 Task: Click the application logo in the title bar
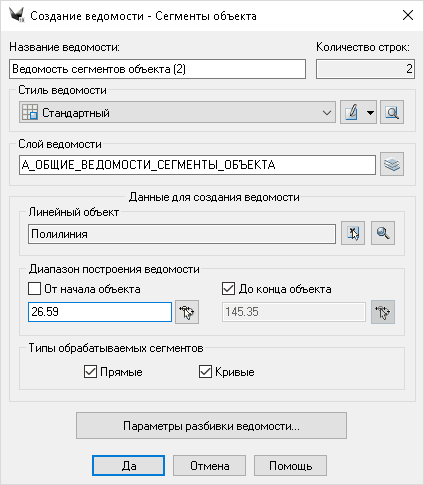[x=16, y=15]
